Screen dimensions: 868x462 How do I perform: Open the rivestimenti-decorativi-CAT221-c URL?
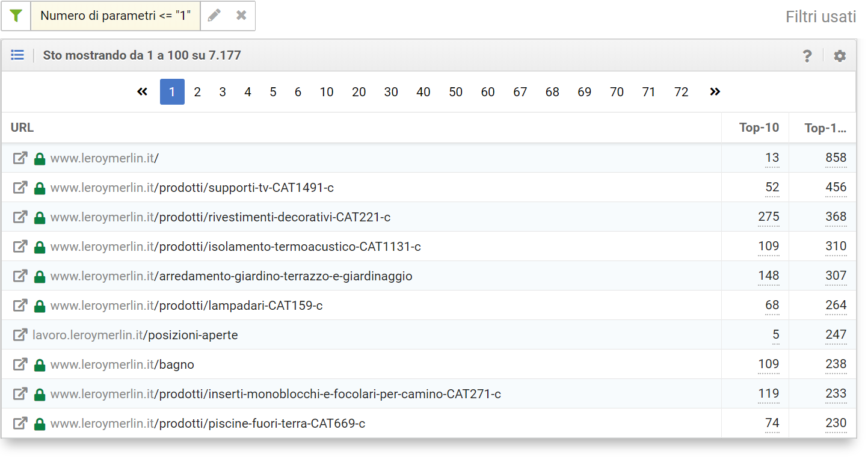(220, 217)
